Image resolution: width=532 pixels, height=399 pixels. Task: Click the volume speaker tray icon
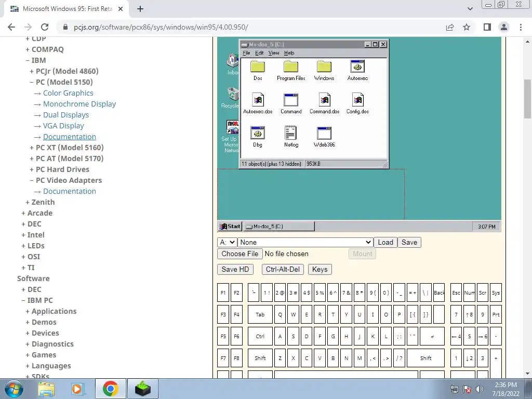pos(480,389)
